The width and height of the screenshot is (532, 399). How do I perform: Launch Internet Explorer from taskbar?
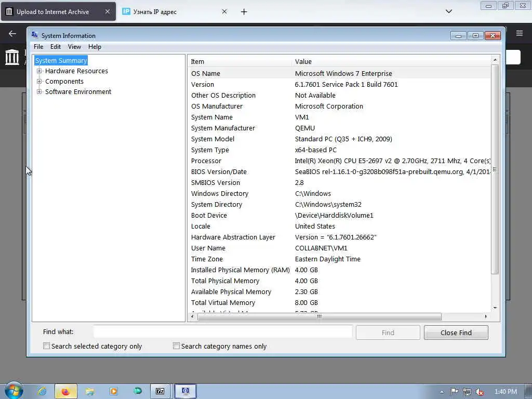click(42, 391)
